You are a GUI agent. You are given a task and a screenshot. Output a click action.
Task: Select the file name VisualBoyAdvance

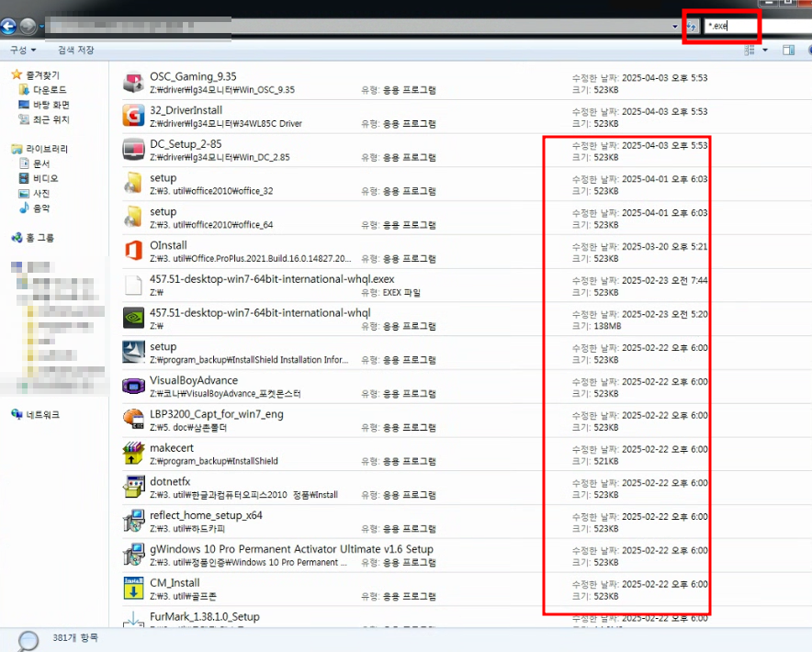[194, 380]
